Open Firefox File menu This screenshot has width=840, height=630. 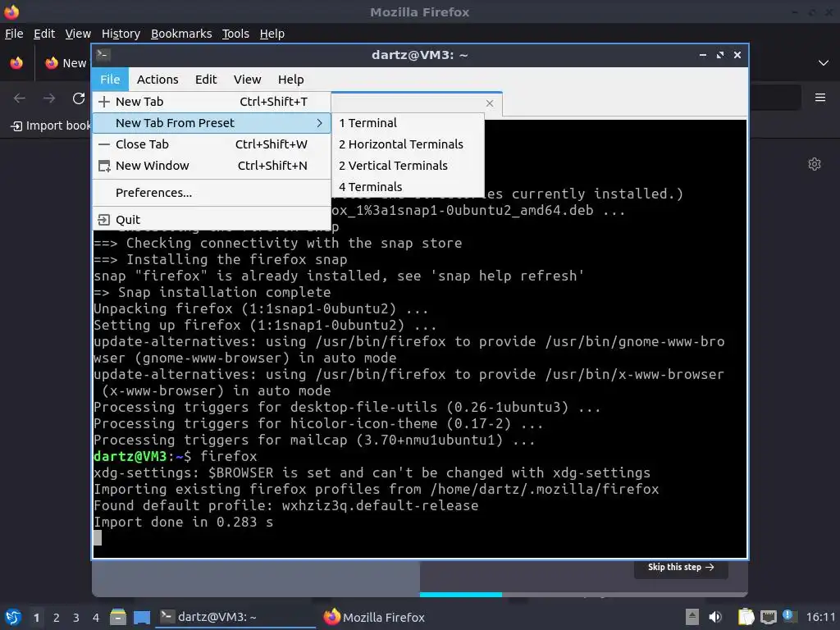[x=14, y=34]
